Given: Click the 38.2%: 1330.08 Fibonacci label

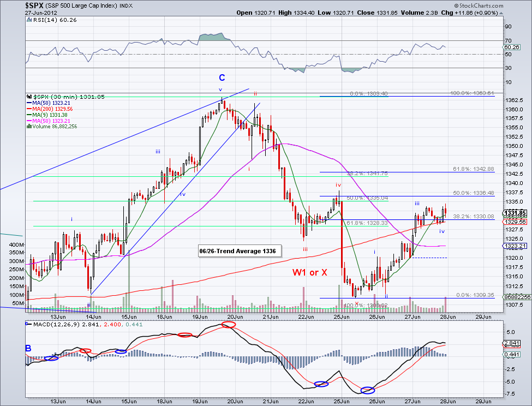Looking at the screenshot, I should (473, 217).
